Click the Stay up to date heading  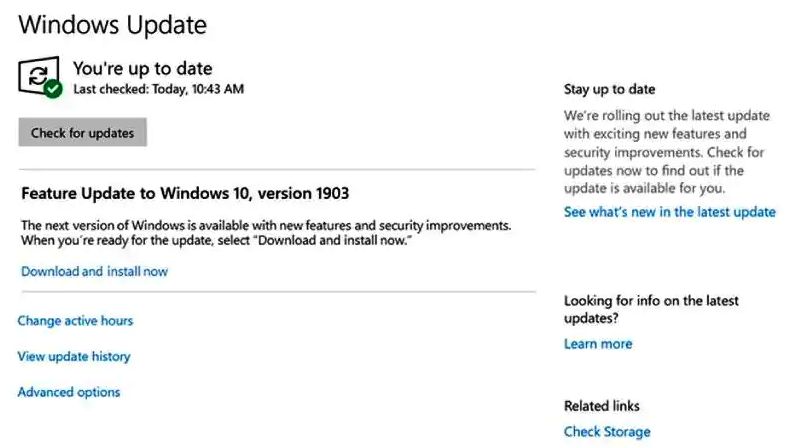(x=609, y=89)
